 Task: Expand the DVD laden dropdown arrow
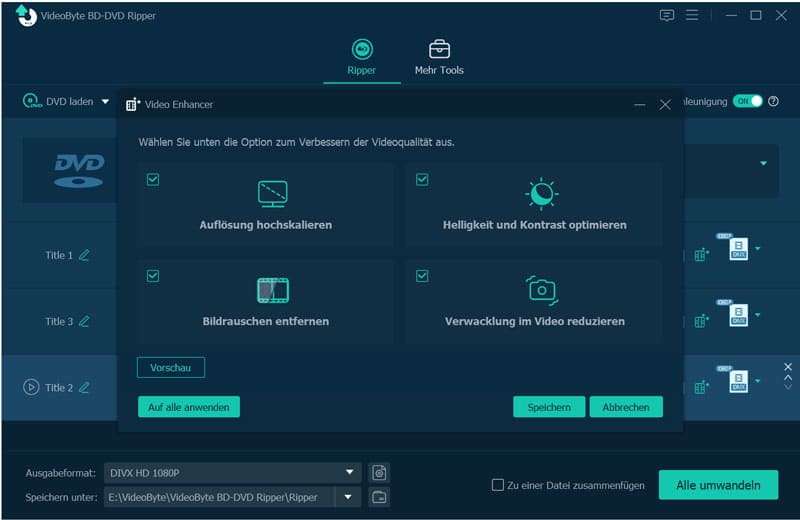point(105,102)
